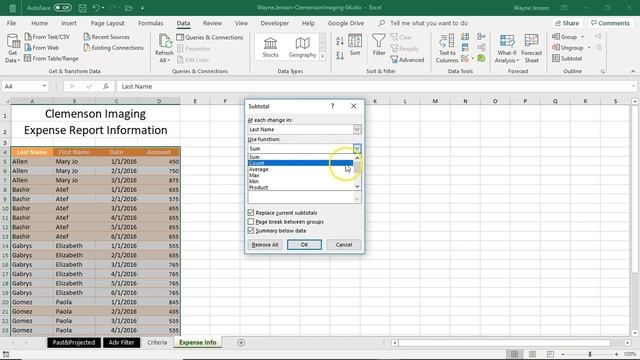
Task: Insert function with the fx button
Action: click(106, 87)
